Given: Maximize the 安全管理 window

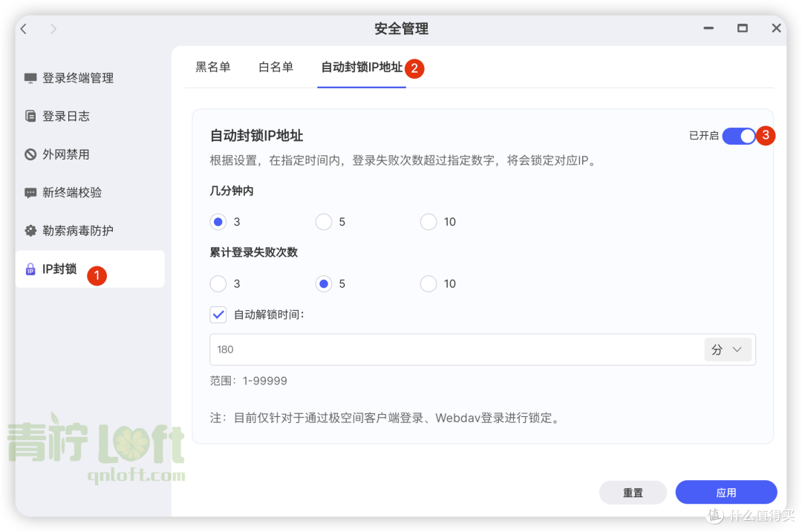Looking at the screenshot, I should pyautogui.click(x=743, y=28).
